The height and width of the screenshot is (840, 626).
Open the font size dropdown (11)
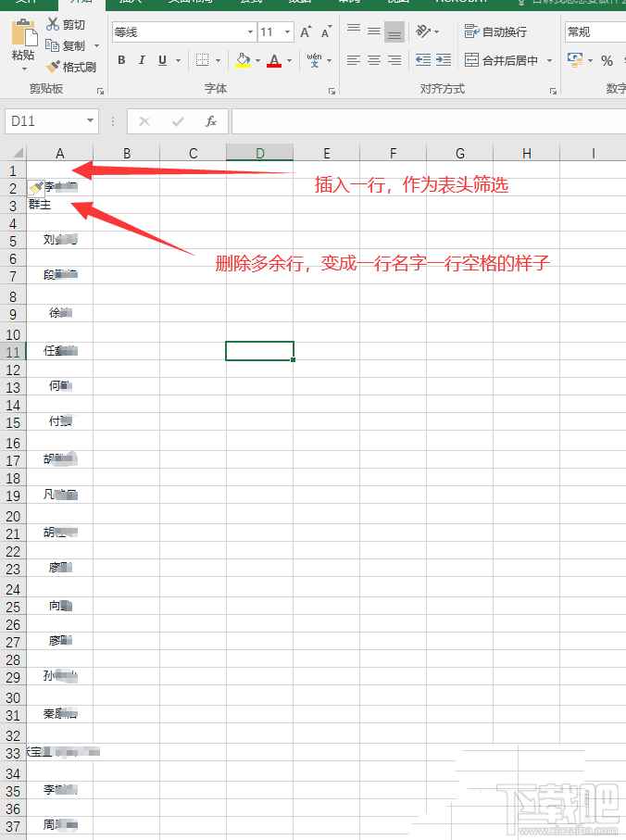pos(288,32)
